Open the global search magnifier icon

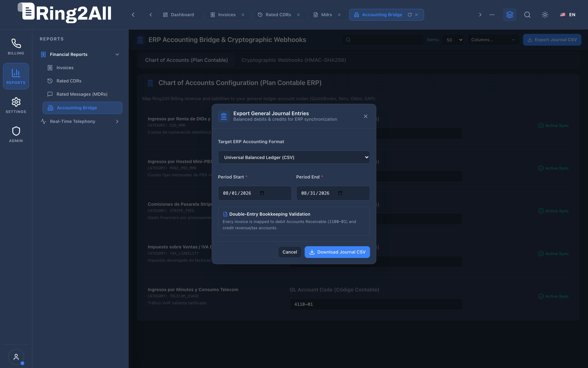[x=527, y=15]
